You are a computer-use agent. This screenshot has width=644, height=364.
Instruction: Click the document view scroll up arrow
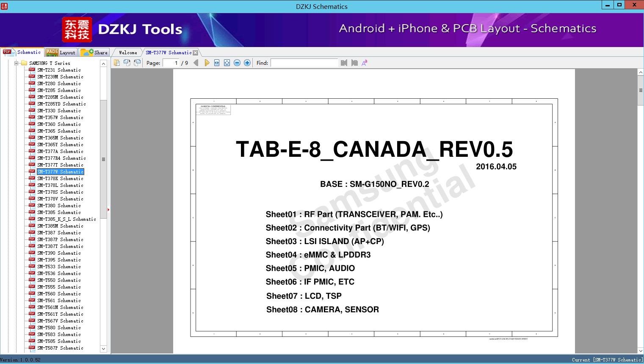[x=640, y=72]
